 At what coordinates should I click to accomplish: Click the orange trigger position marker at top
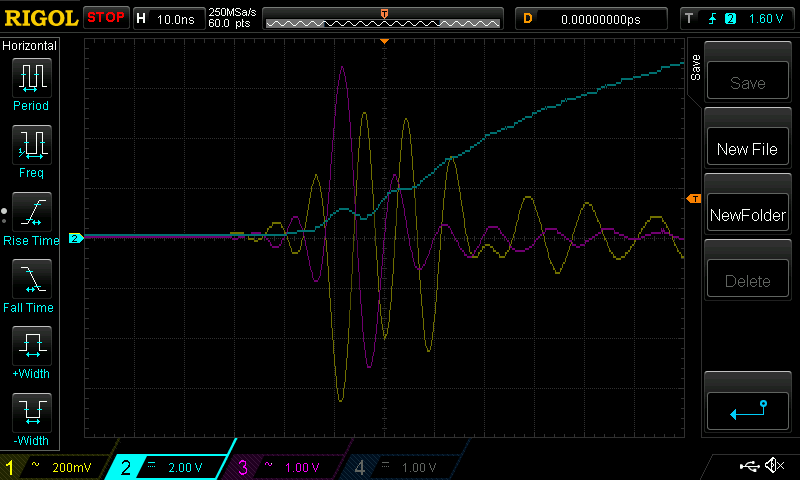coord(384,41)
